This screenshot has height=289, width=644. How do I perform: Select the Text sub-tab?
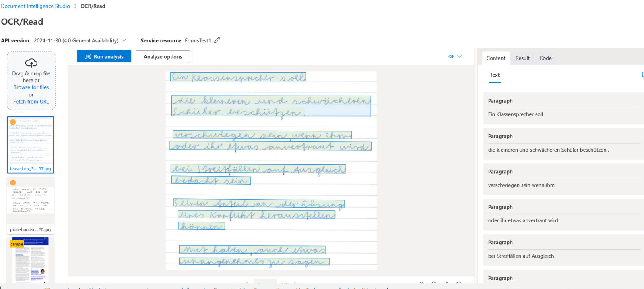click(x=495, y=75)
